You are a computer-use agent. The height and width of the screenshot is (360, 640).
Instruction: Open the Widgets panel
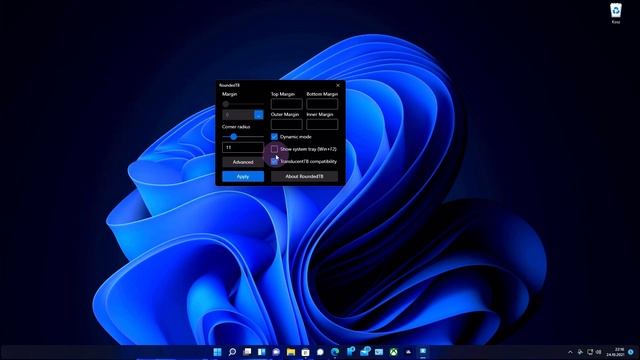click(x=262, y=352)
